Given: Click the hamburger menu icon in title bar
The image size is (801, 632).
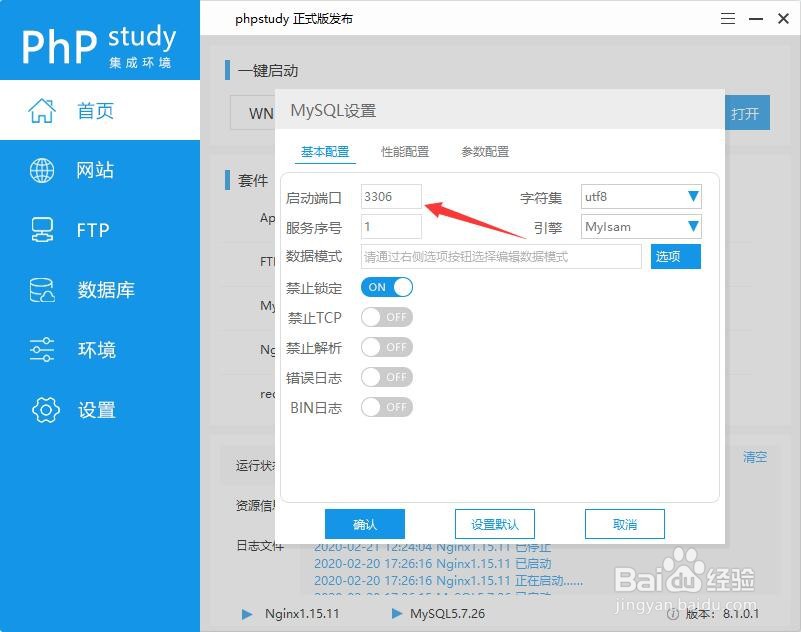Looking at the screenshot, I should click(x=728, y=19).
